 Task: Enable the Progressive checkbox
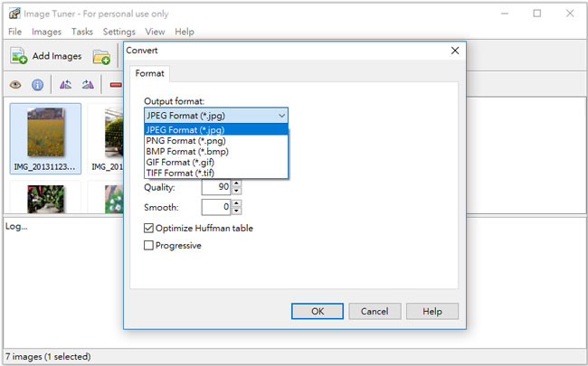[x=149, y=246]
